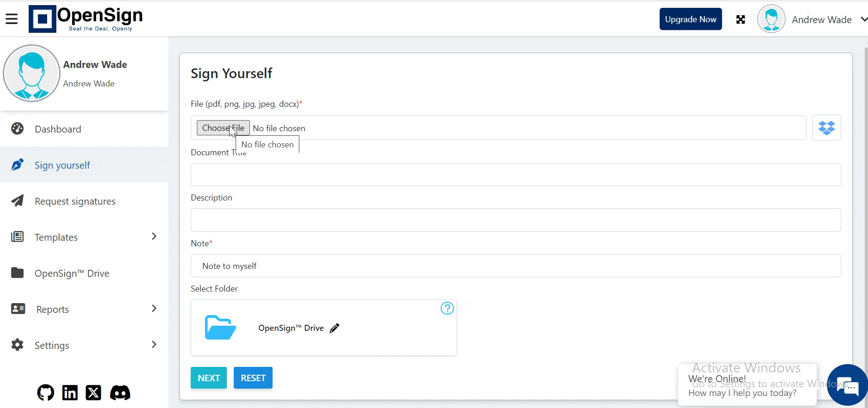Click the Select Folder help question icon
The height and width of the screenshot is (408, 868).
(447, 308)
